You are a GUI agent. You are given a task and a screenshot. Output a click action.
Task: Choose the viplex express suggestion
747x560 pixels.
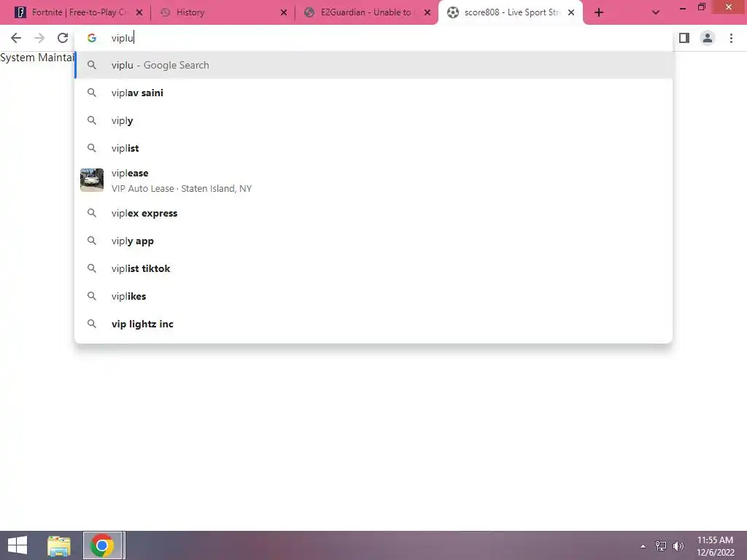point(373,214)
